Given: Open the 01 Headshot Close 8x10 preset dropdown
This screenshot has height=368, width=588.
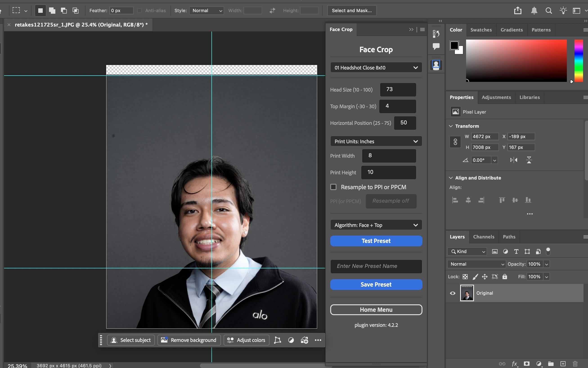Looking at the screenshot, I should (376, 68).
